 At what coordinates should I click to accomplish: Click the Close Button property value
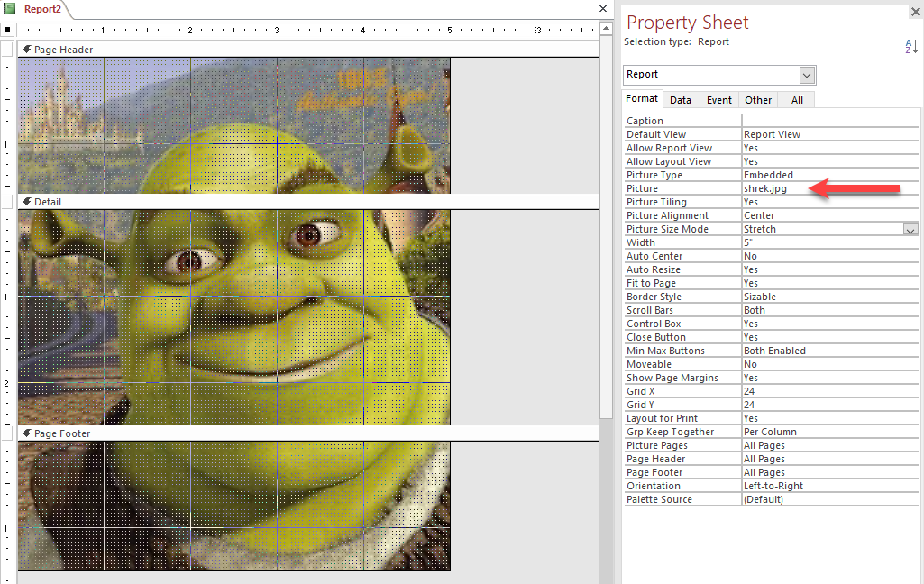pos(829,338)
